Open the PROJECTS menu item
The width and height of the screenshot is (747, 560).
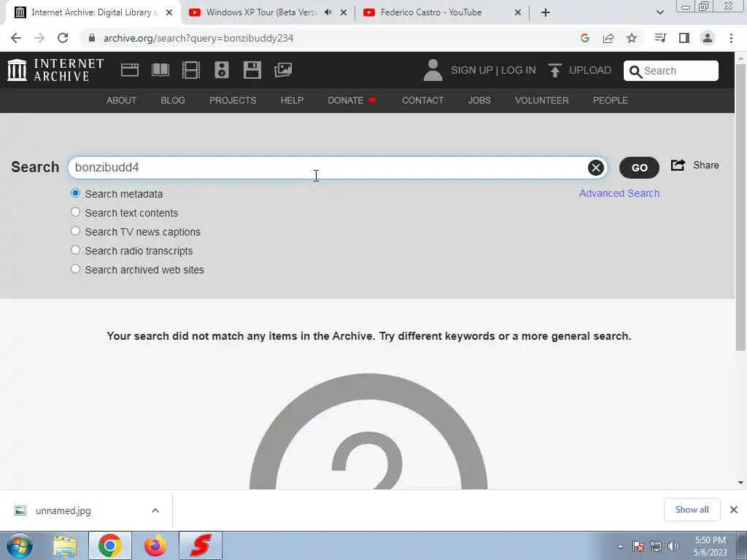coord(233,101)
